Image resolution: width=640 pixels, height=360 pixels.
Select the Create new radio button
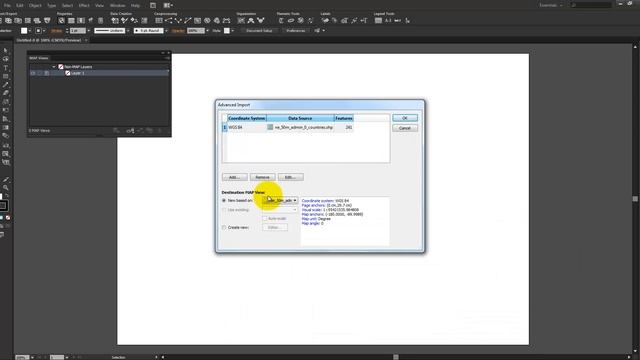pyautogui.click(x=224, y=227)
